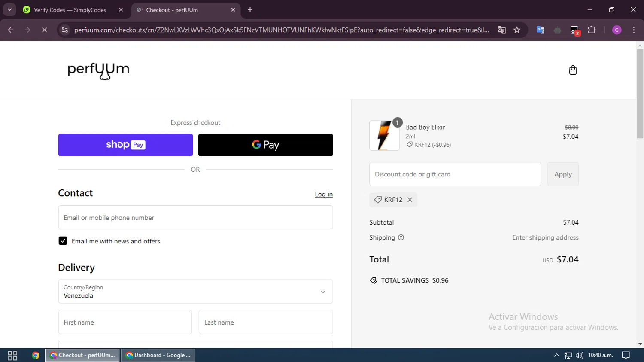
Task: Pay with Shop Pay button
Action: click(125, 145)
